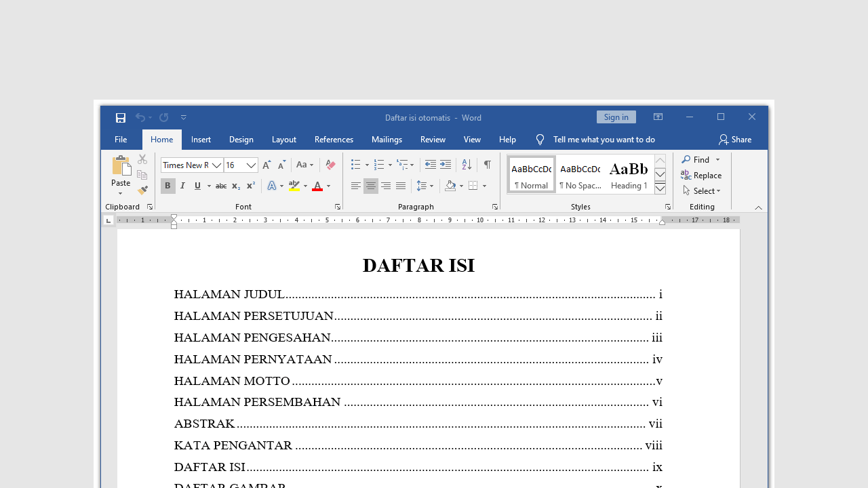This screenshot has height=488, width=868.
Task: Click Replace in Editing group
Action: click(x=702, y=176)
